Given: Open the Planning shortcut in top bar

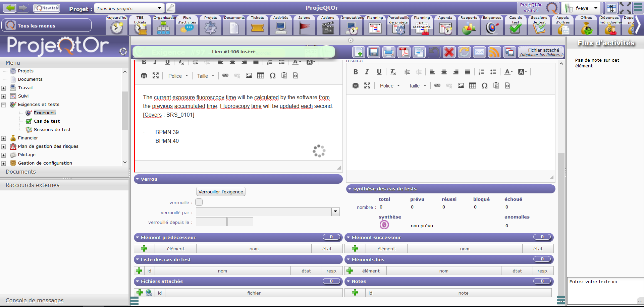Looking at the screenshot, I should pos(375,26).
